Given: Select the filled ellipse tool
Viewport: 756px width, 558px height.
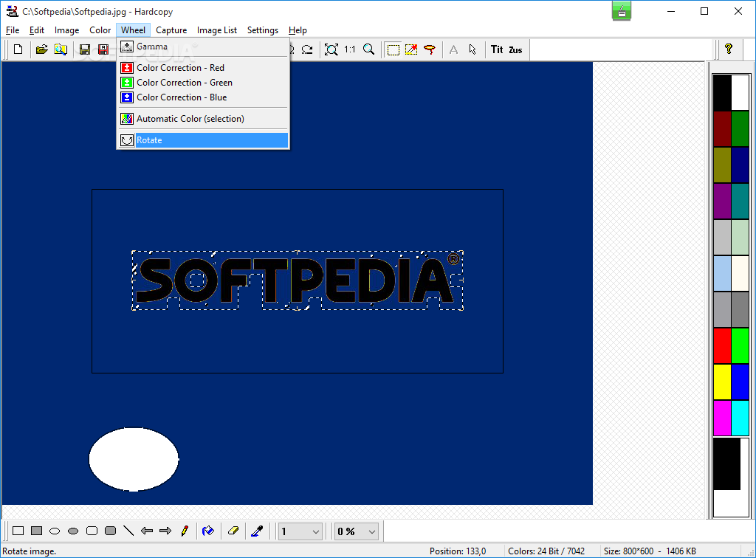Looking at the screenshot, I should coord(73,531).
